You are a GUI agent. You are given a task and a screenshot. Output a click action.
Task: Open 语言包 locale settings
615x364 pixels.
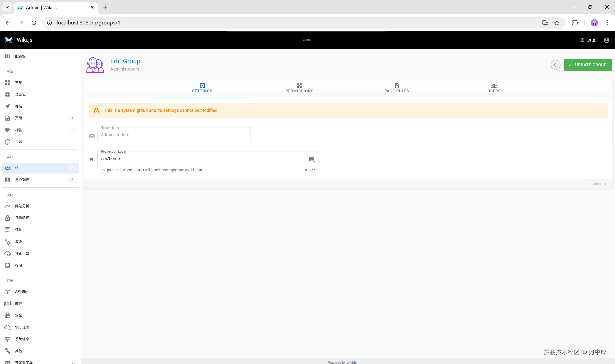click(20, 94)
